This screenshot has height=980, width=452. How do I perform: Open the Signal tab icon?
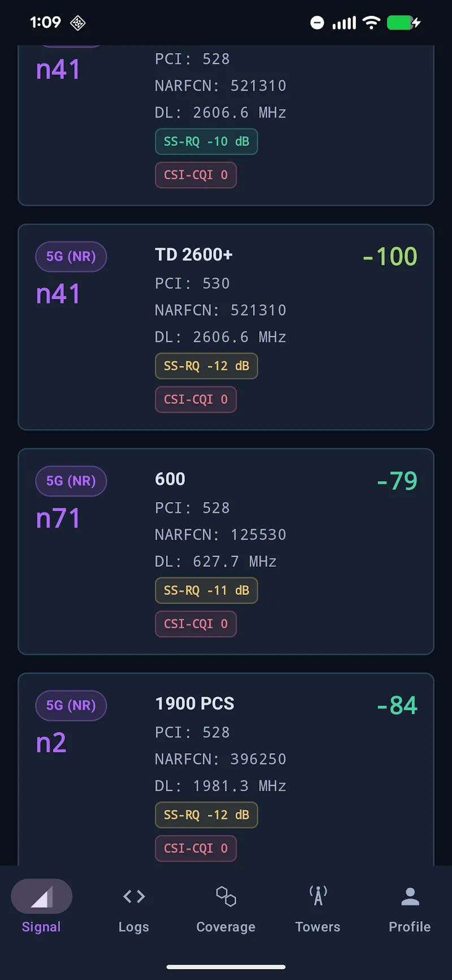tap(42, 896)
